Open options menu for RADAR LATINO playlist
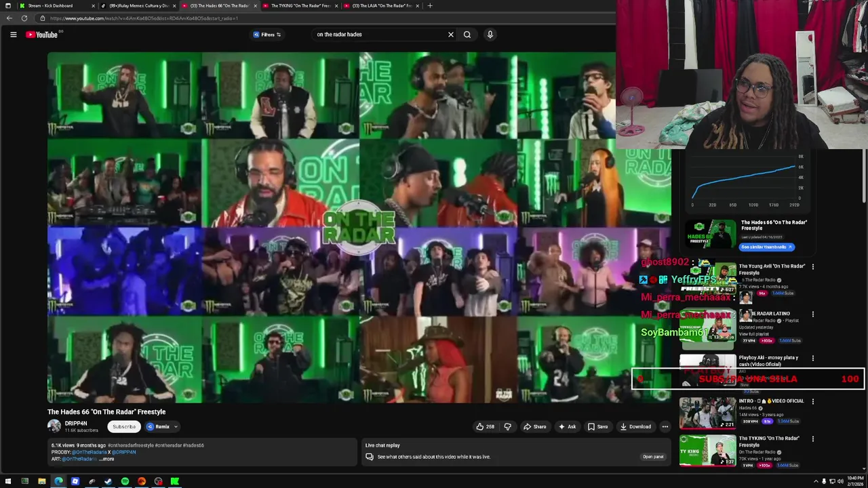Viewport: 868px width, 488px height. point(813,314)
